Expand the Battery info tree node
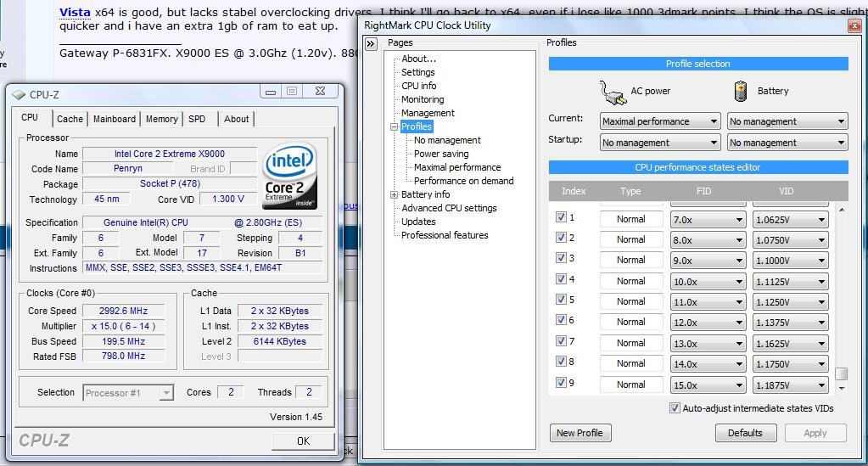 [x=395, y=194]
